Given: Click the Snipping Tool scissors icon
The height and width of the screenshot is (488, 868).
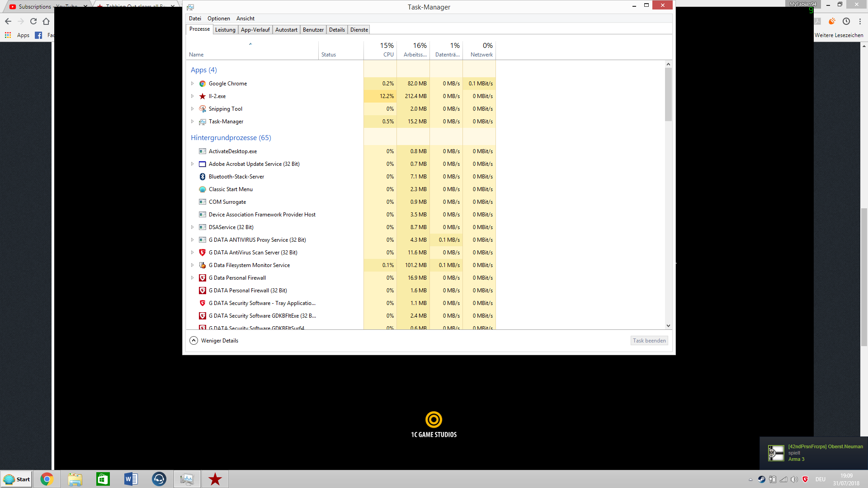Looking at the screenshot, I should pos(203,109).
